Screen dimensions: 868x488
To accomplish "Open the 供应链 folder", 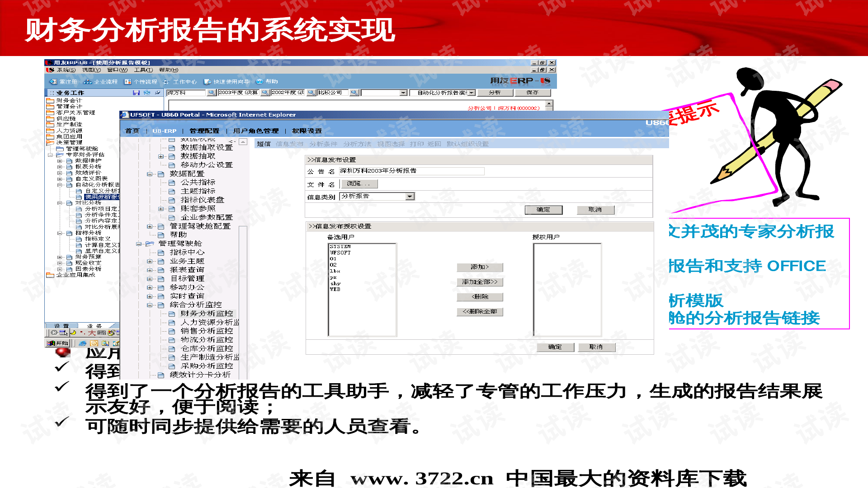I will tap(61, 118).
